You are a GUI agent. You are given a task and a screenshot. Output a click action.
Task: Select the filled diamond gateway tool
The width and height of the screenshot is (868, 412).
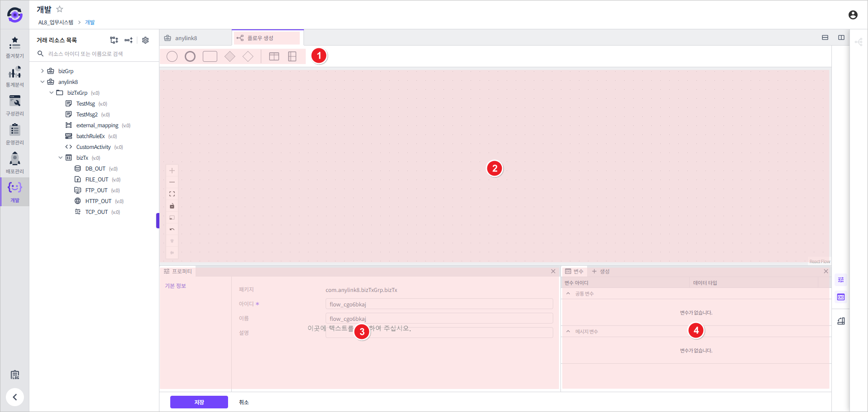[230, 56]
